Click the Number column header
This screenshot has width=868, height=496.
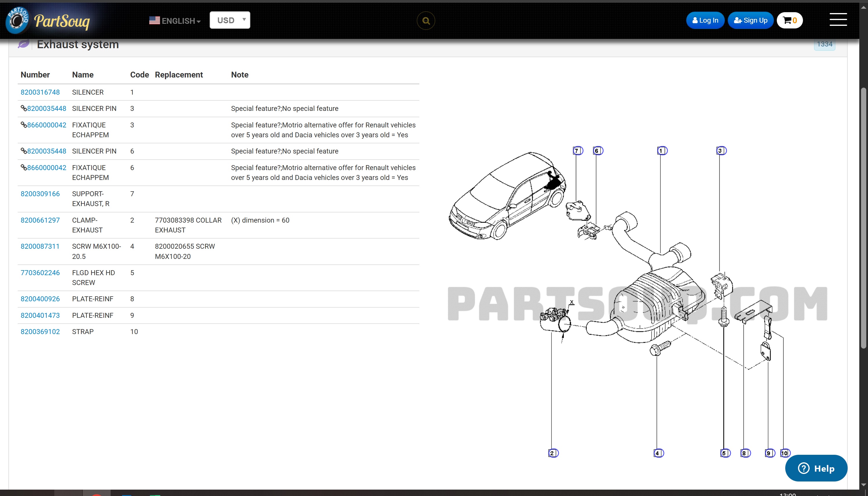click(x=35, y=75)
